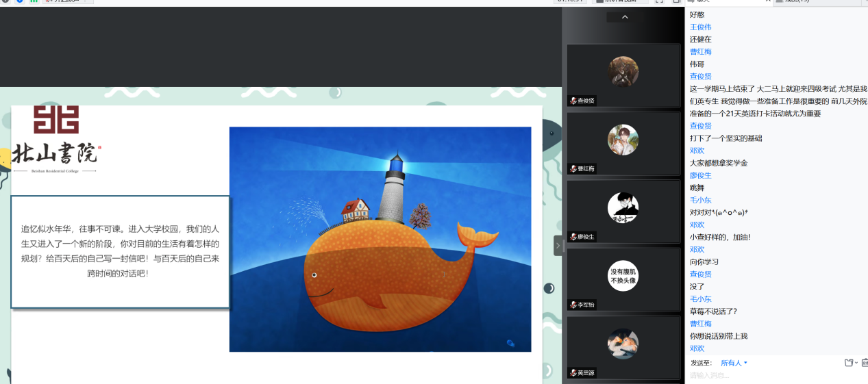Click muted mic icon next to 黄思源

[x=573, y=373]
